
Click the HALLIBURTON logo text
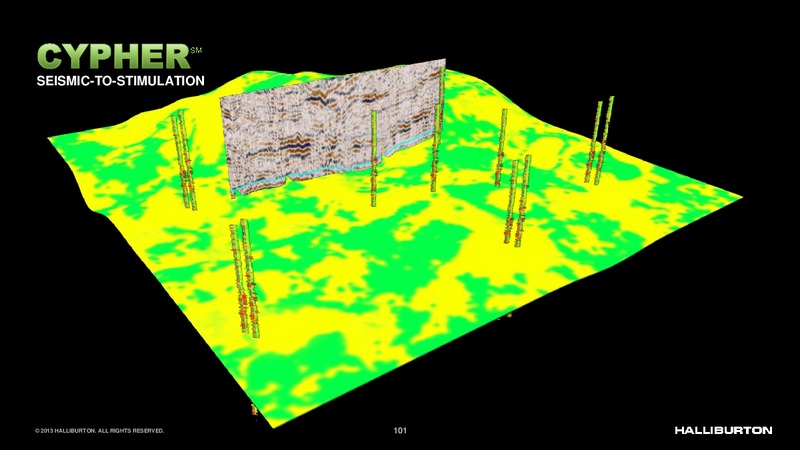click(723, 430)
